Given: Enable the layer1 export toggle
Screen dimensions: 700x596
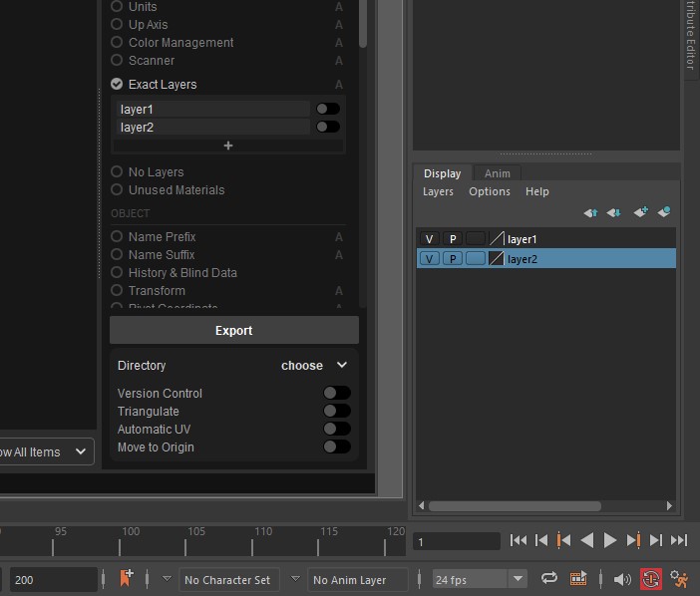Looking at the screenshot, I should (x=328, y=109).
